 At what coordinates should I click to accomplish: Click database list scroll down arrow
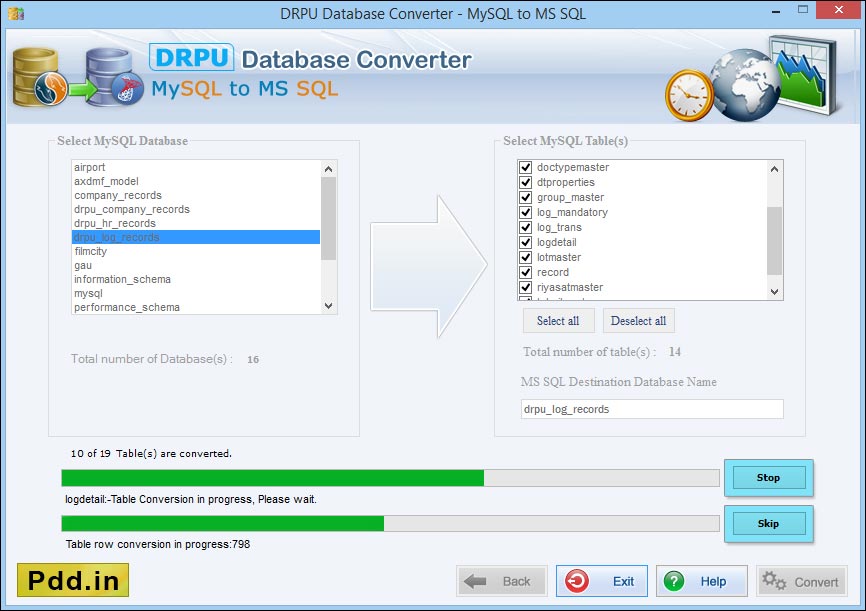point(329,306)
